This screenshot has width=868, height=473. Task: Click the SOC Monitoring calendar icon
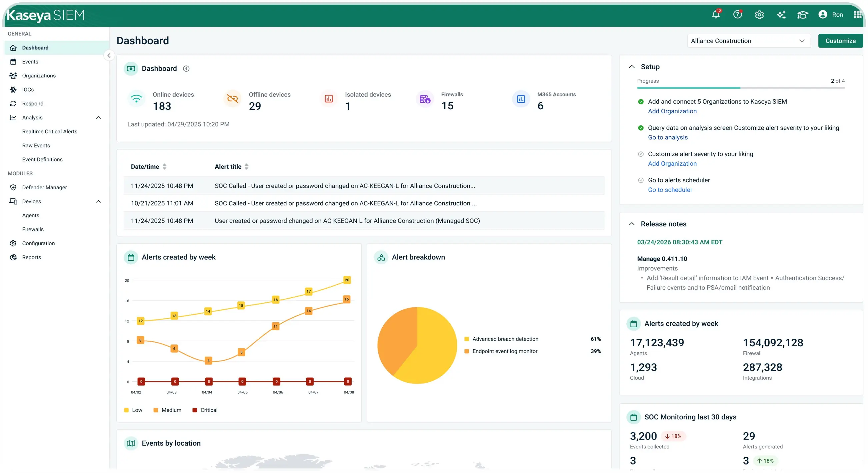(633, 417)
